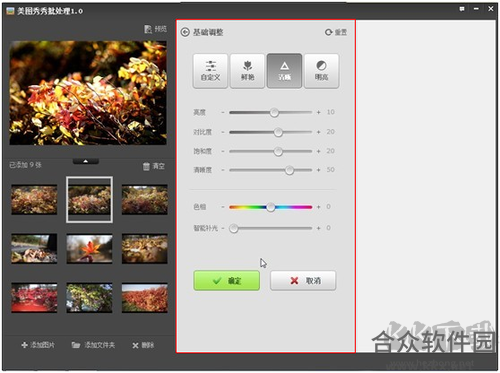Decrease 色相 with its minus button
The height and width of the screenshot is (373, 500).
click(x=223, y=207)
